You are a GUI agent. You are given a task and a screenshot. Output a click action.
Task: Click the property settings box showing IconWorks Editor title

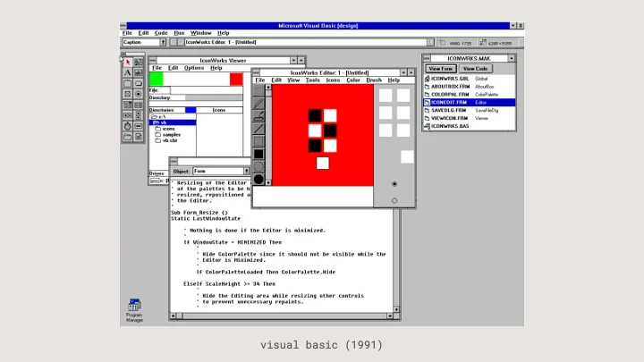click(306, 42)
